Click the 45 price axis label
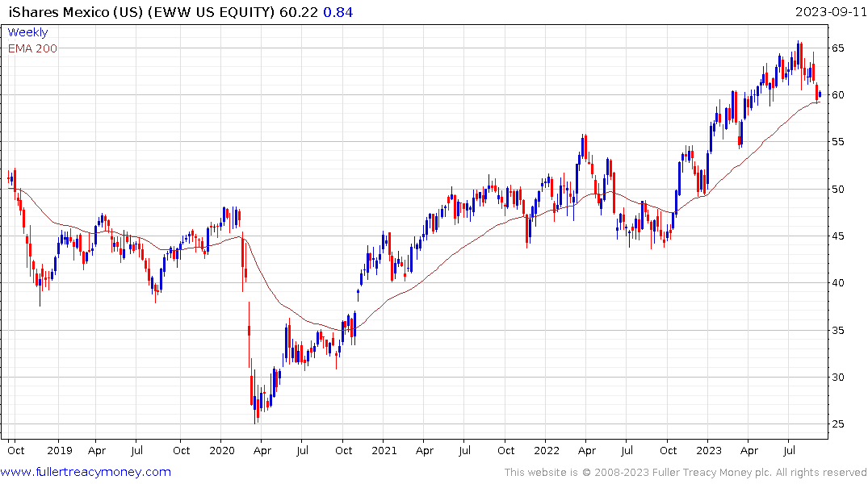This screenshot has width=868, height=484. coord(837,236)
